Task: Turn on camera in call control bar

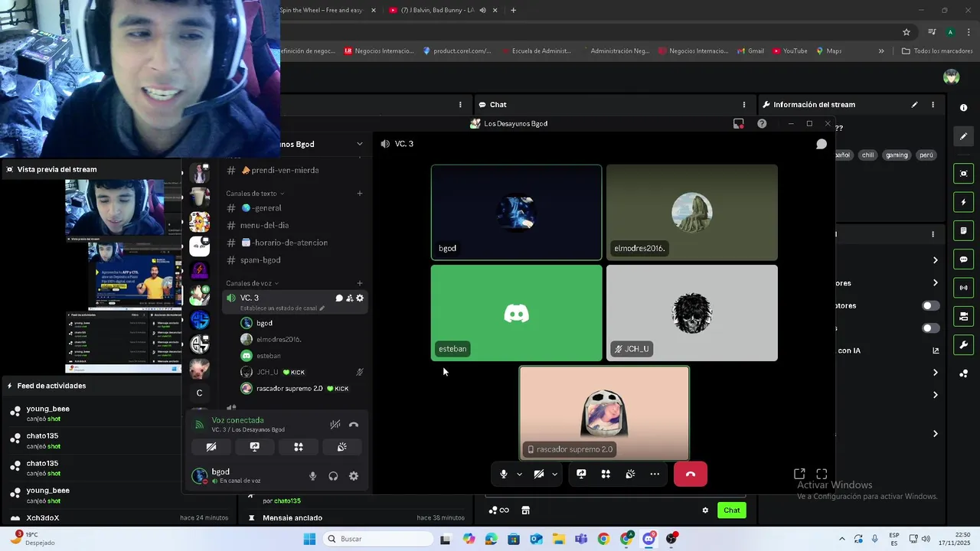Action: click(x=538, y=474)
